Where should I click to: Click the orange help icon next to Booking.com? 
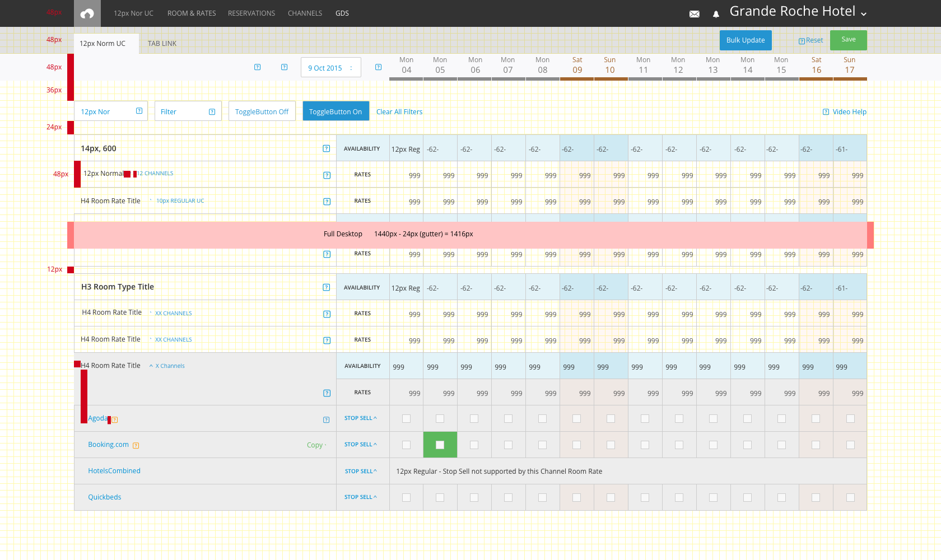tap(136, 446)
